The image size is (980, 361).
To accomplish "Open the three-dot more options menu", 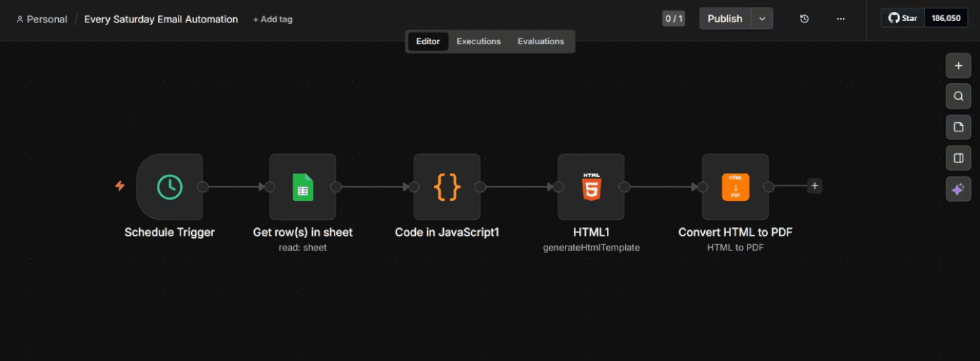I will pos(841,19).
